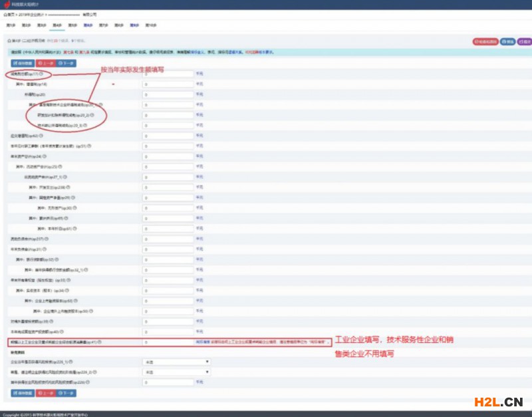Click help icon next to qc226_1 label
Screen dimensions: 532x417
(x=72, y=362)
